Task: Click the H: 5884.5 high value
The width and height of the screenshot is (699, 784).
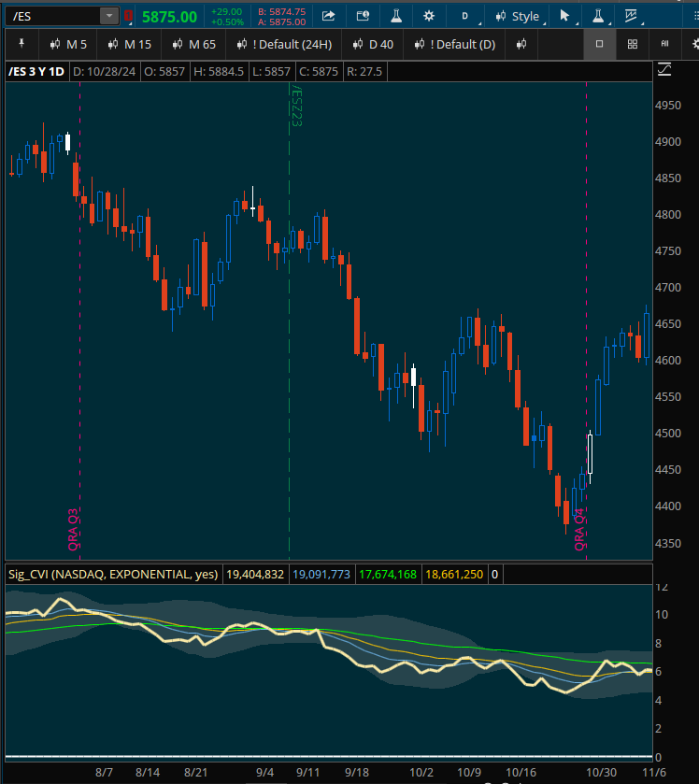Action: (x=219, y=72)
